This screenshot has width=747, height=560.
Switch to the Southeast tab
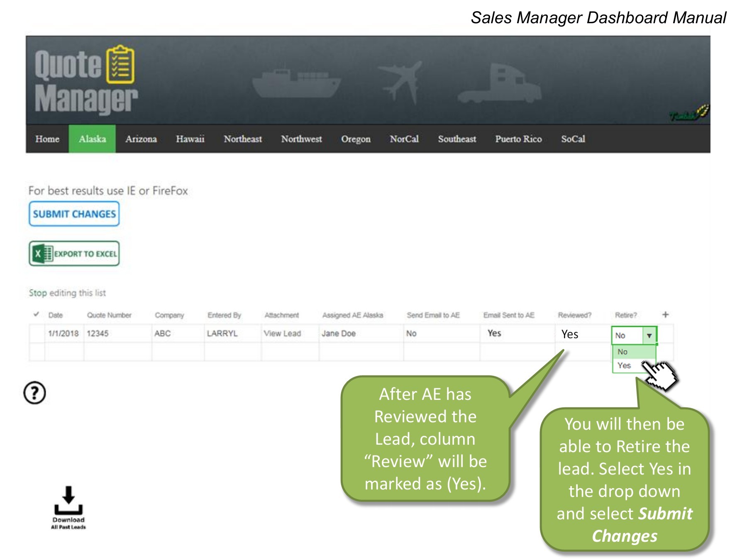pos(457,139)
